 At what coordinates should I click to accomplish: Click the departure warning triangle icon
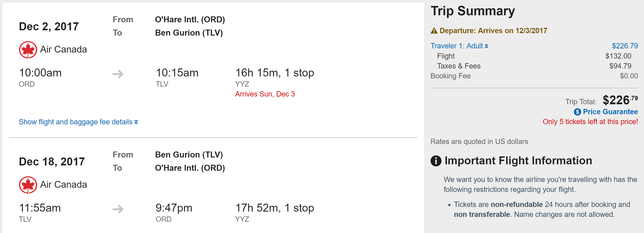434,31
